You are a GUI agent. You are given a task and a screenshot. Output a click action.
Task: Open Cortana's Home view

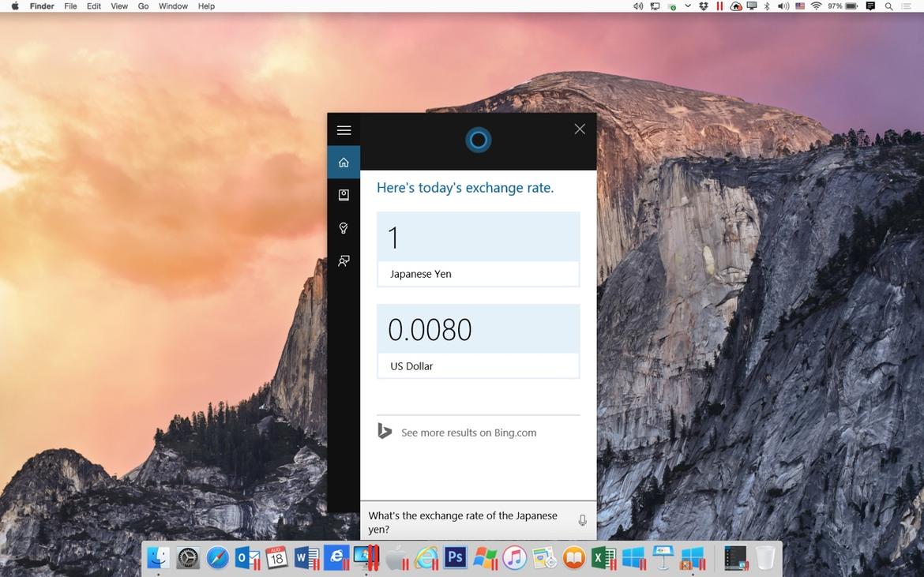click(344, 161)
